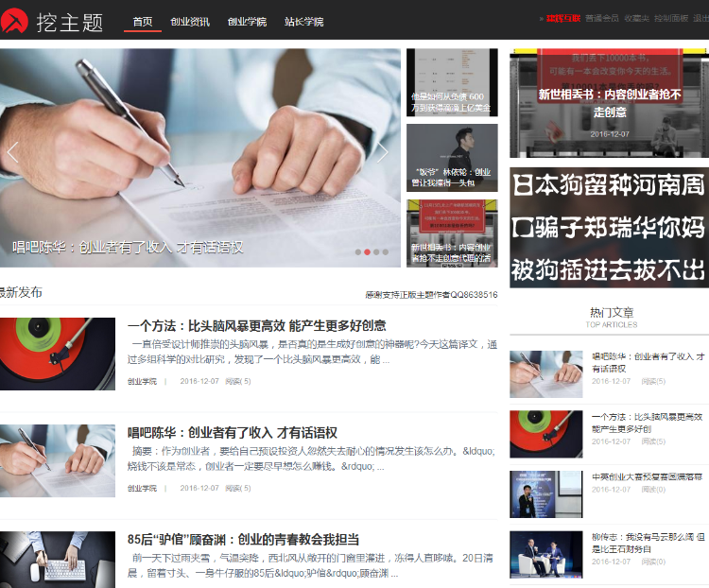The height and width of the screenshot is (588, 709).
Task: Open 控制面板 control panel link
Action: [671, 18]
